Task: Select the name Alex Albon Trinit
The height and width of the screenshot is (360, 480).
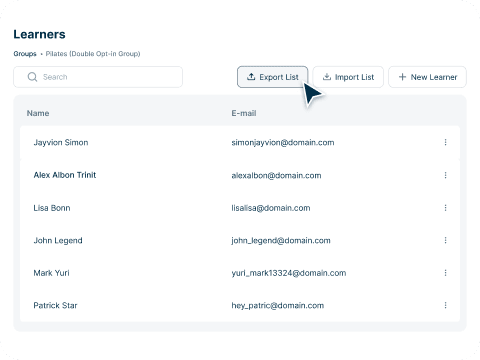Action: pyautogui.click(x=65, y=175)
